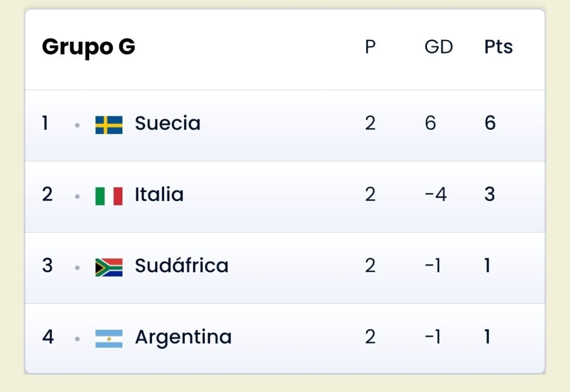Screen dimensions: 570x392
Task: Click the grey dot beside Suecia
Action: 77,125
